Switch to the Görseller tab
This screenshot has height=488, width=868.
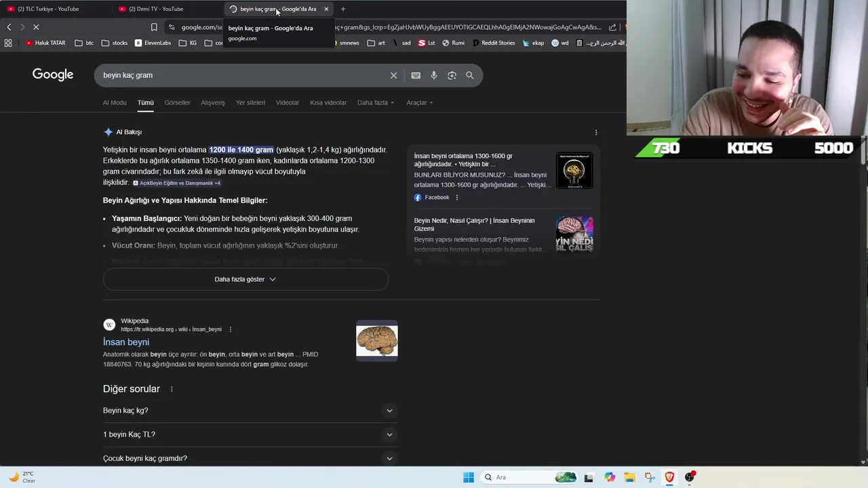177,103
